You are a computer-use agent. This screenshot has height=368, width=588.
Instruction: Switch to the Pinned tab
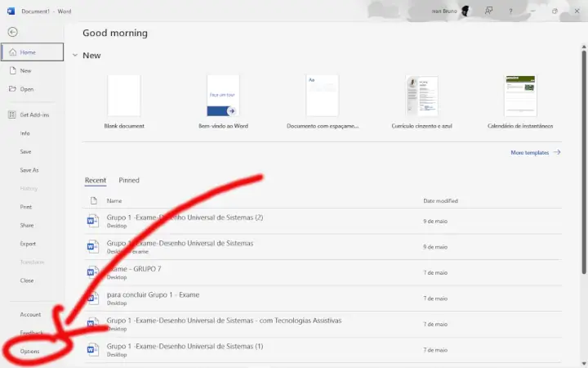(x=129, y=180)
